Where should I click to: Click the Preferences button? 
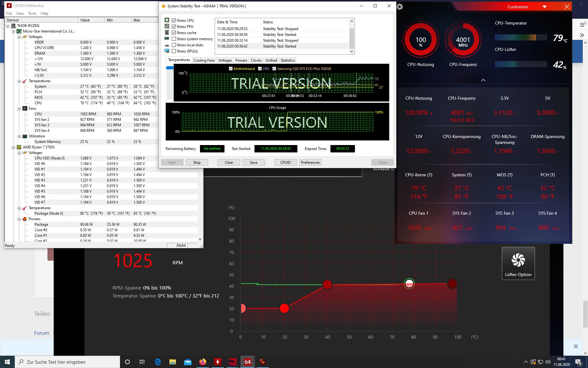tap(310, 163)
